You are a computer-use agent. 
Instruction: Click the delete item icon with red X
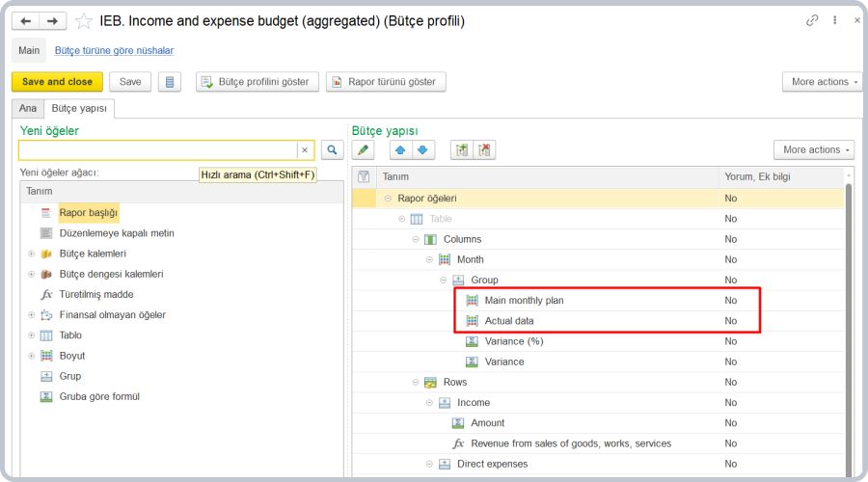click(x=484, y=149)
